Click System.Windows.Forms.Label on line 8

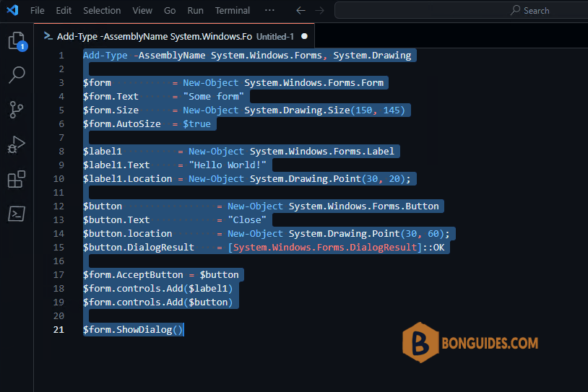pyautogui.click(x=322, y=152)
